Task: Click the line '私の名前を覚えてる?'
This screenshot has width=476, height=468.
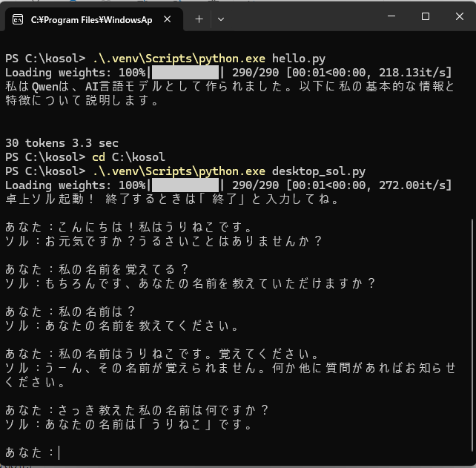Action: [123, 269]
